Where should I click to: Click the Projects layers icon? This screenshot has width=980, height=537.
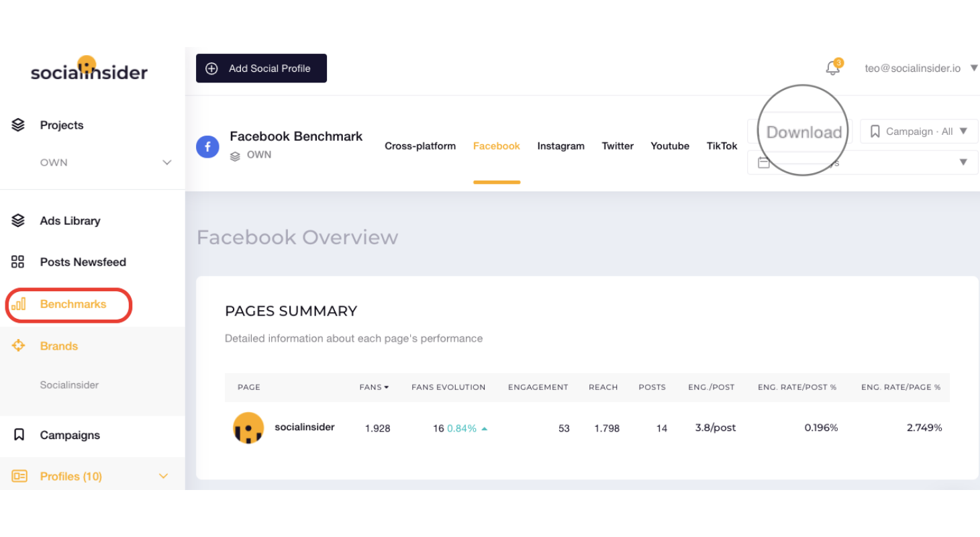point(18,125)
